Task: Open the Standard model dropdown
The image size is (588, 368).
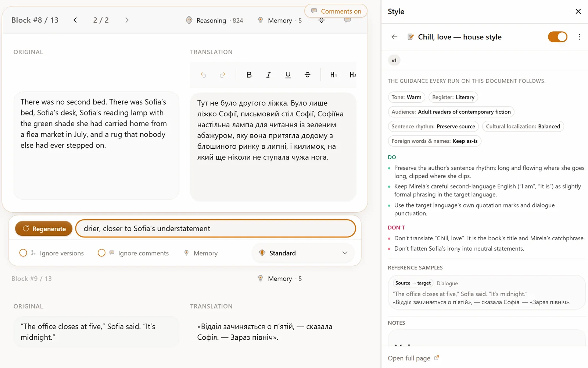Action: 303,253
